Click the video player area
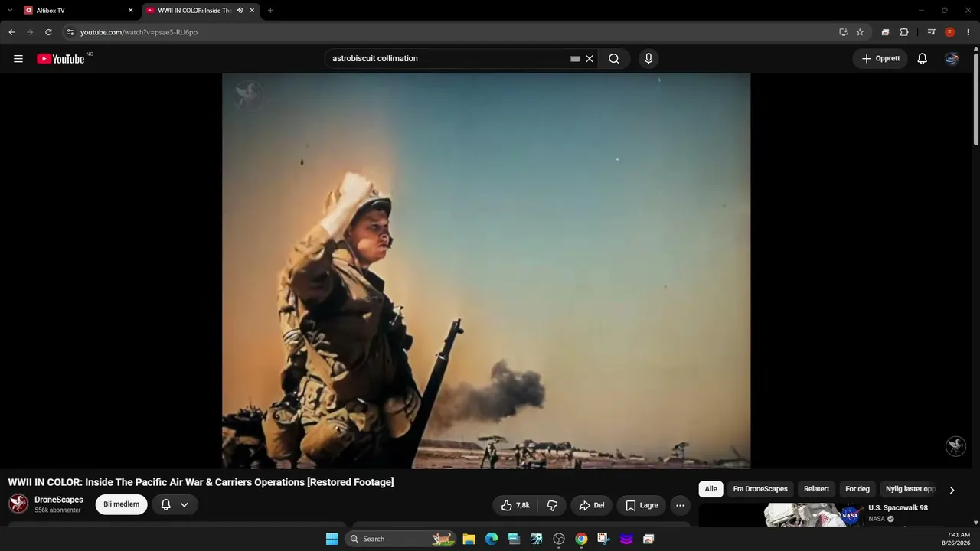980x551 pixels. coord(486,270)
